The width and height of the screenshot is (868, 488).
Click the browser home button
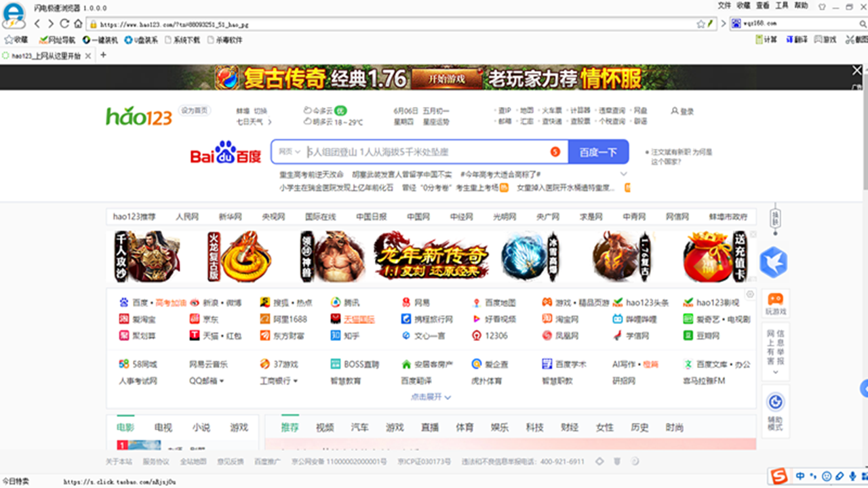79,24
